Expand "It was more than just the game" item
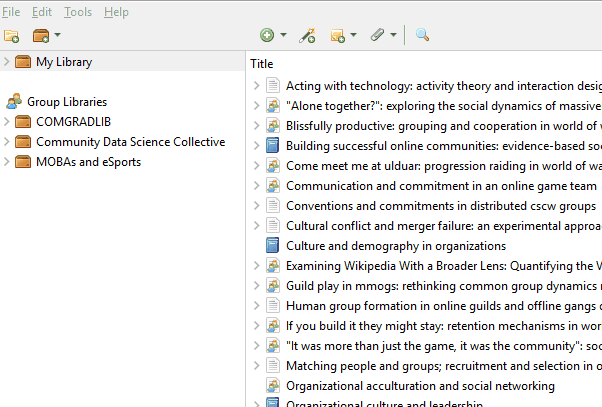This screenshot has width=602, height=407. 257,345
